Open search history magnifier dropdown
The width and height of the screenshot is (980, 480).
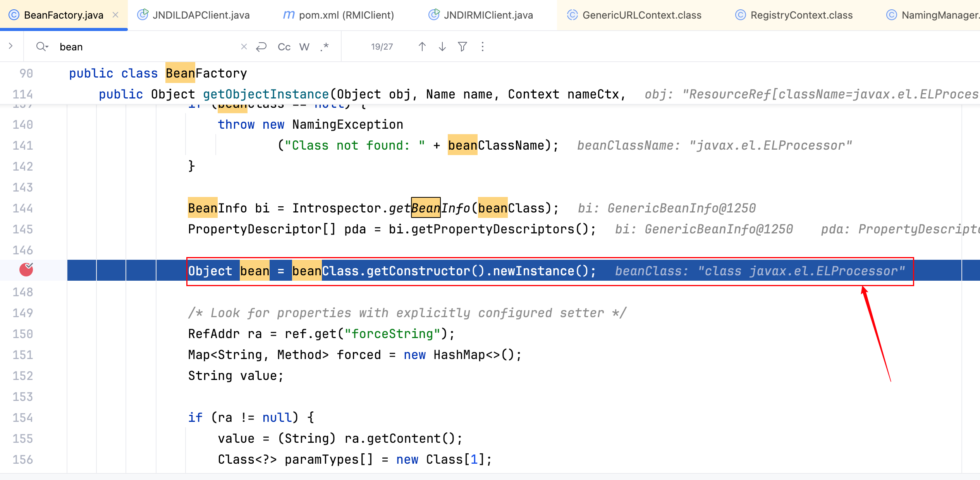click(42, 47)
